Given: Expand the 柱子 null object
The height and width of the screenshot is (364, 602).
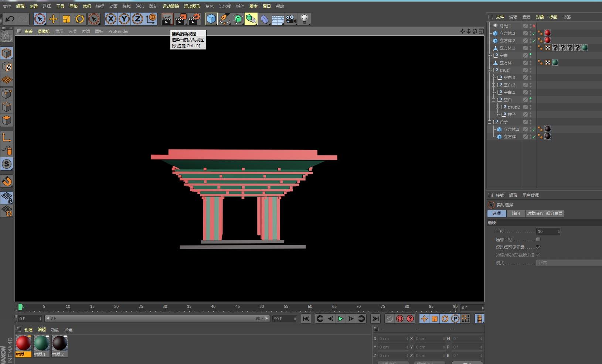Looking at the screenshot, I should point(497,114).
